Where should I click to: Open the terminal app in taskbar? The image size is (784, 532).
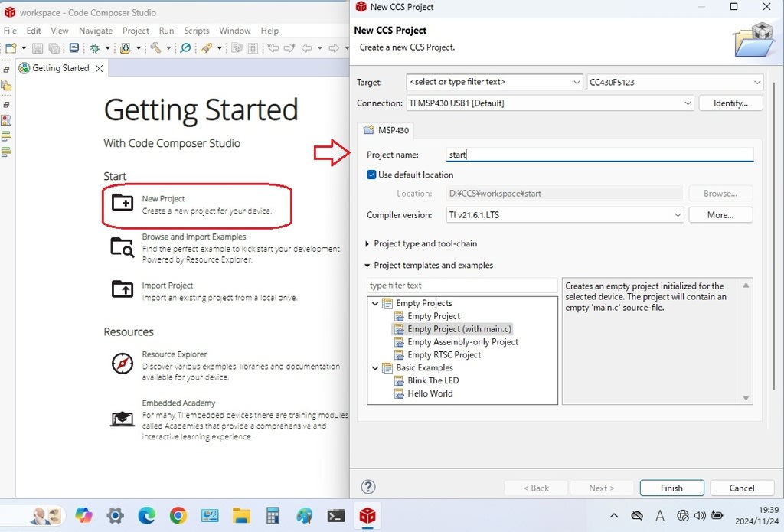click(x=335, y=515)
